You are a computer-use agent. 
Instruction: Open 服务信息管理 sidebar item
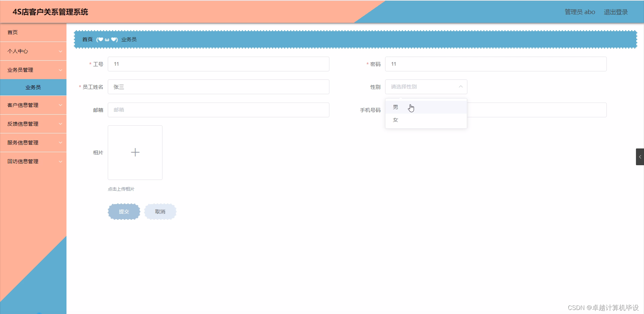point(33,143)
